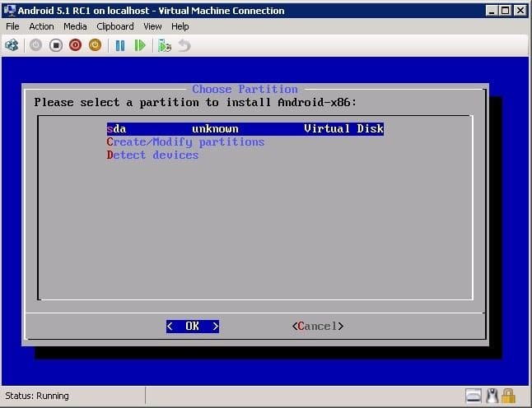Click the Cancel button in installer
Image resolution: width=532 pixels, height=408 pixels.
[x=318, y=326]
